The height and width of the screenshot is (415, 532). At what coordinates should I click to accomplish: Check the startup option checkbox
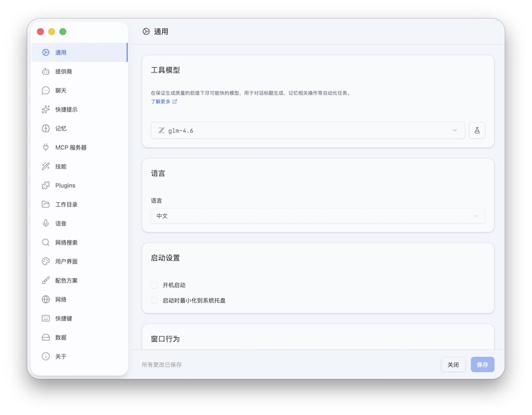pyautogui.click(x=154, y=285)
